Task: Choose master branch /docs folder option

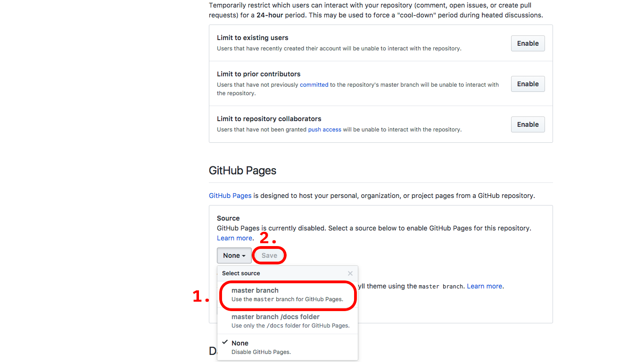Action: tap(276, 317)
